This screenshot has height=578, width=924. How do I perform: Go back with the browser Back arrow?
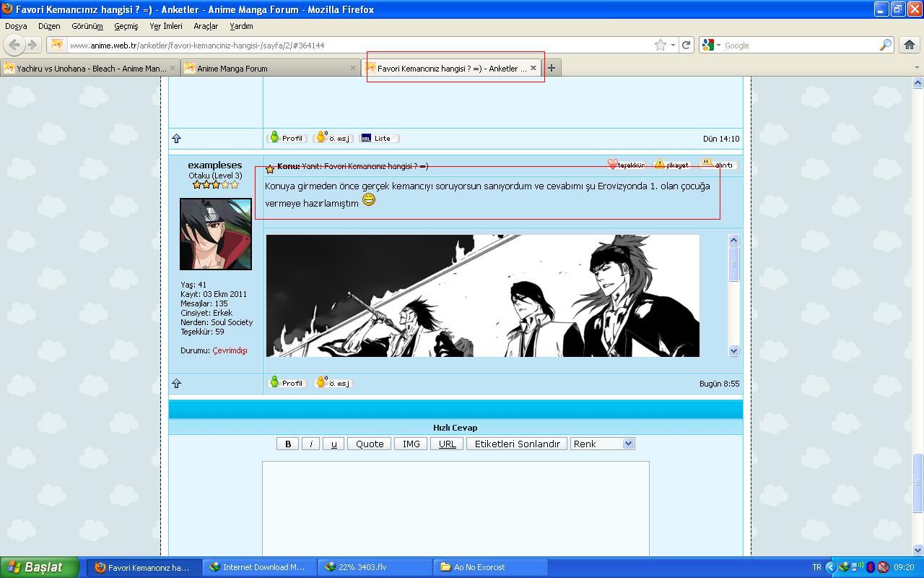click(14, 45)
